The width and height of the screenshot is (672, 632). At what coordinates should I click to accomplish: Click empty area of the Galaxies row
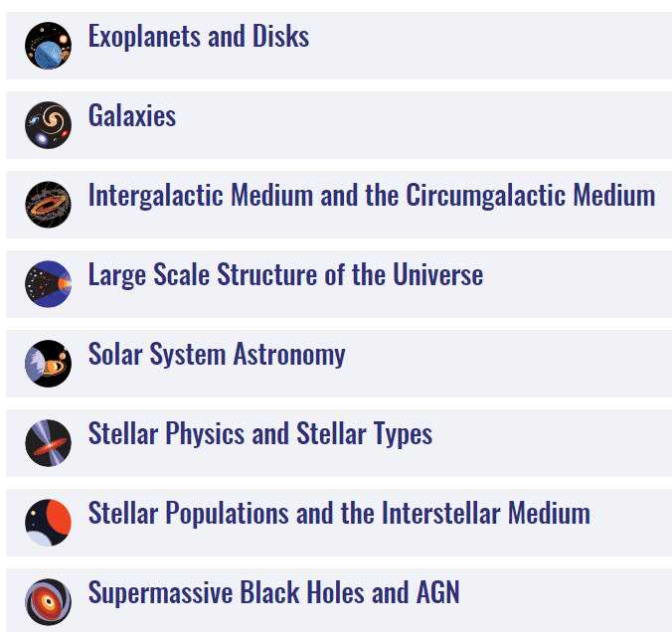tap(447, 125)
